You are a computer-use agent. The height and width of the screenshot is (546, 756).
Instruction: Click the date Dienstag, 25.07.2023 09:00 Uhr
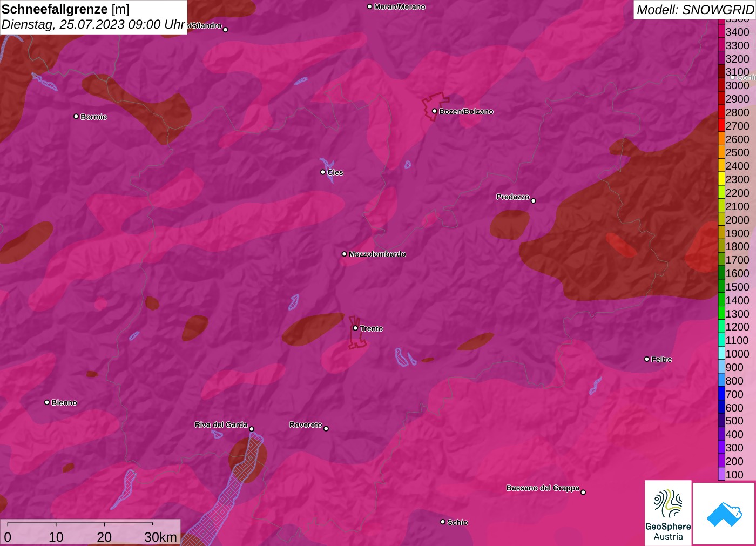point(93,24)
